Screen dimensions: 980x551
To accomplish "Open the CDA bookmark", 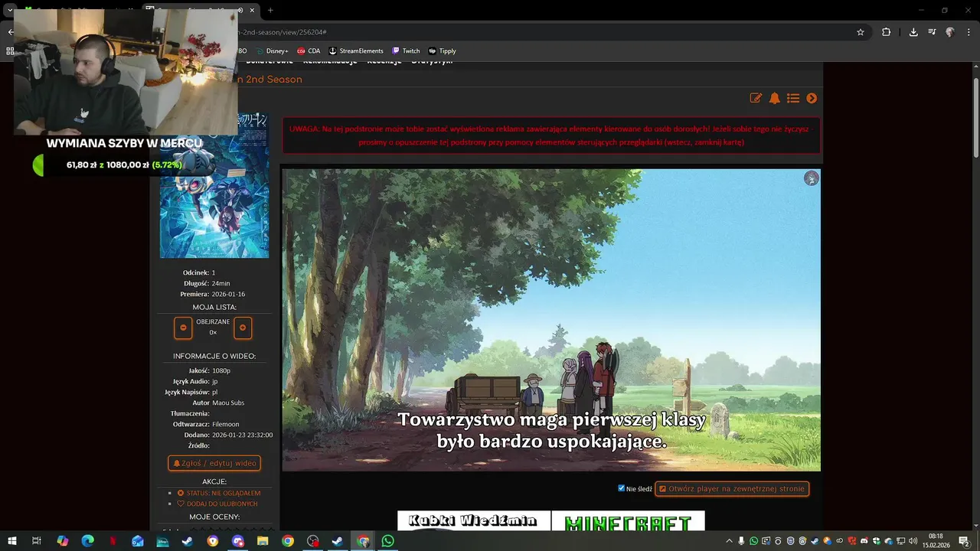I will (309, 51).
